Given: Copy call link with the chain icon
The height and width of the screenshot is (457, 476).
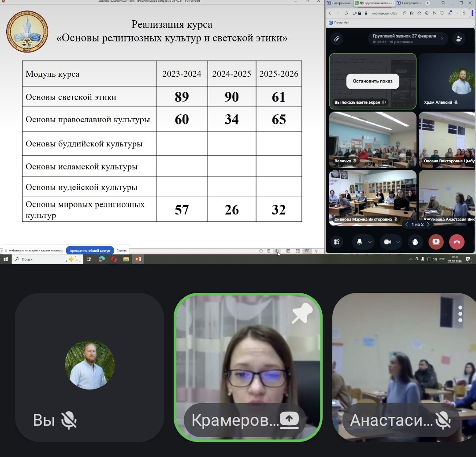Looking at the screenshot, I should tap(337, 39).
